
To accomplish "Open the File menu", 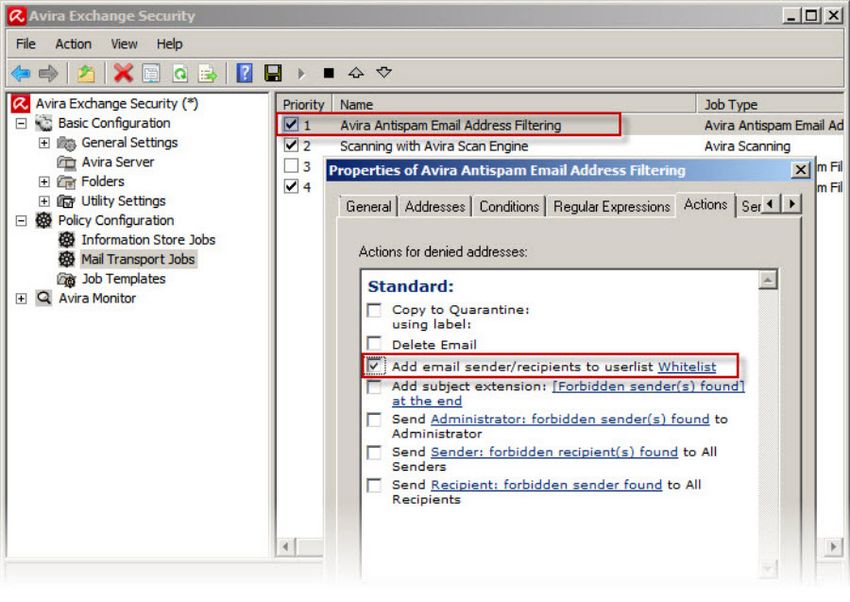I will [x=25, y=44].
